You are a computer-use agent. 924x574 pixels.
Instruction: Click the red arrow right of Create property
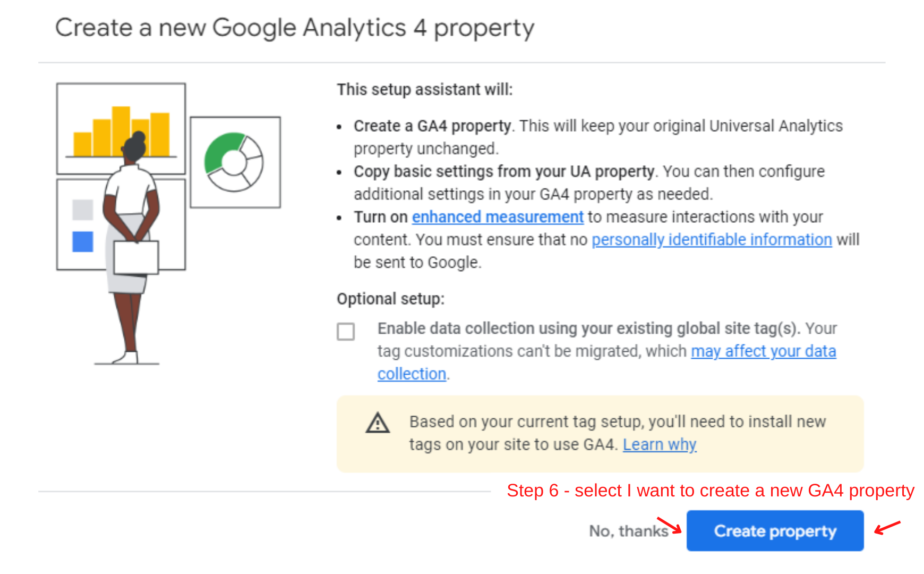pyautogui.click(x=887, y=528)
